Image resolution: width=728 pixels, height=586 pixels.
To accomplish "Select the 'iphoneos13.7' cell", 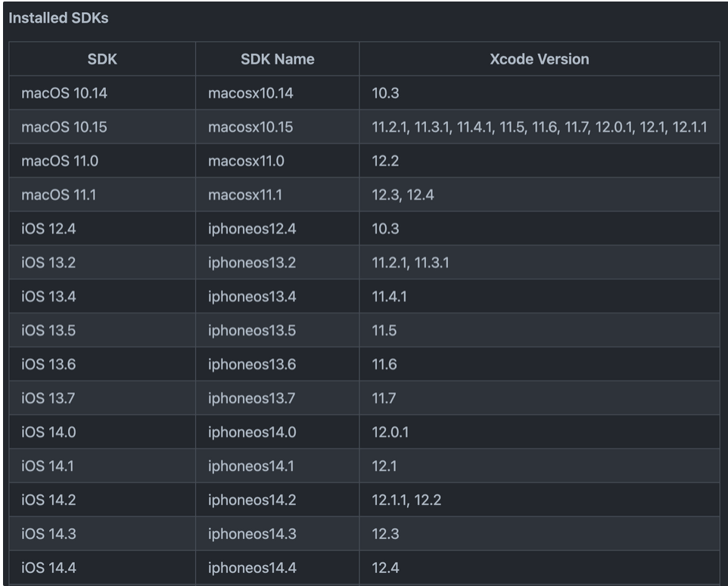I will [277, 398].
